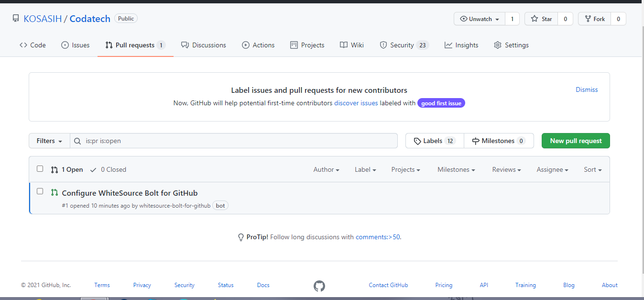Open footer About link
The height and width of the screenshot is (300, 644).
[x=610, y=285]
